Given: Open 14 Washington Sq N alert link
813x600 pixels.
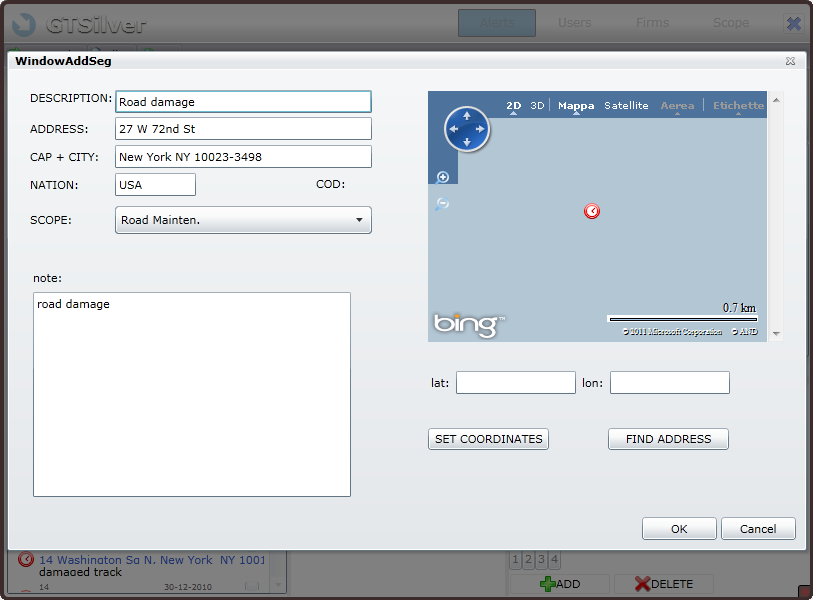Looking at the screenshot, I should (152, 560).
